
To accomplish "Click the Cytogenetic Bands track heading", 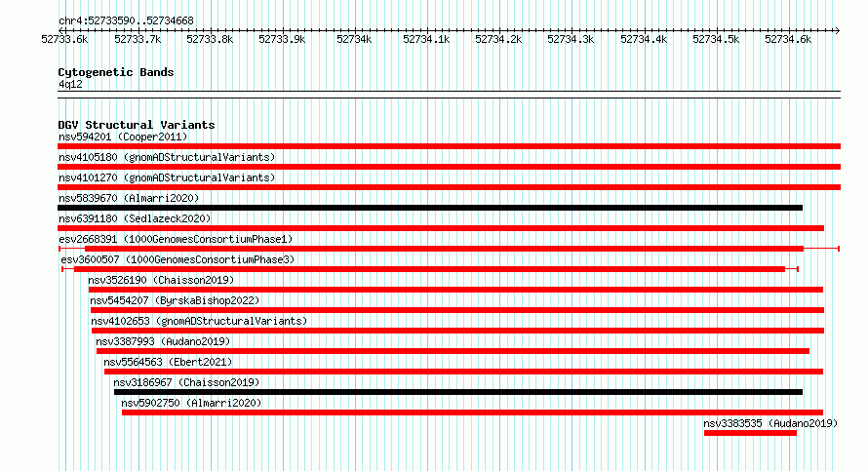I will tap(116, 72).
